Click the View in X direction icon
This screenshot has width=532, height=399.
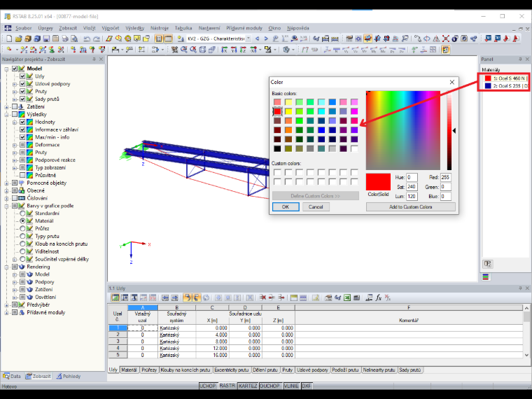click(x=224, y=50)
